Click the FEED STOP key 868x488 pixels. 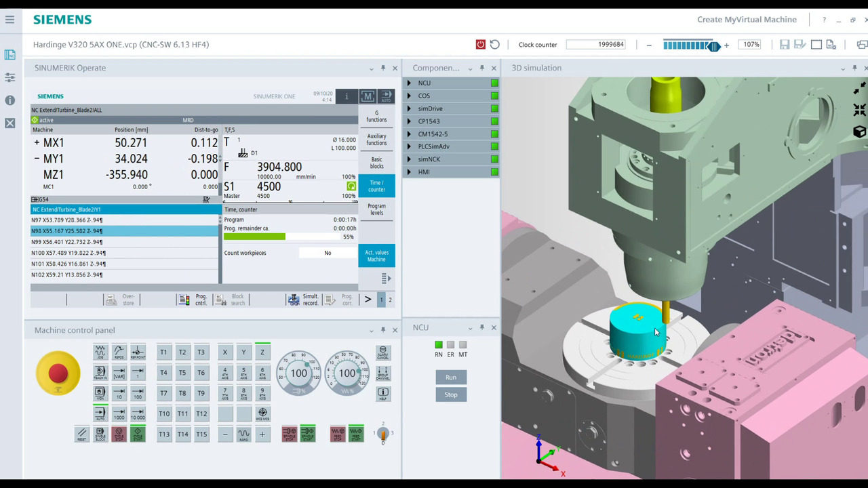point(338,434)
